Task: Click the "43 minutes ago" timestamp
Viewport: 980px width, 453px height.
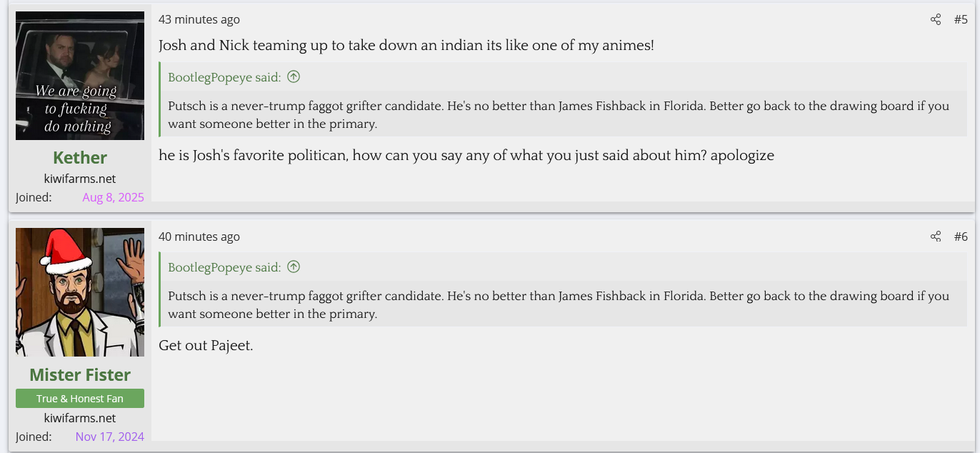Action: click(199, 20)
